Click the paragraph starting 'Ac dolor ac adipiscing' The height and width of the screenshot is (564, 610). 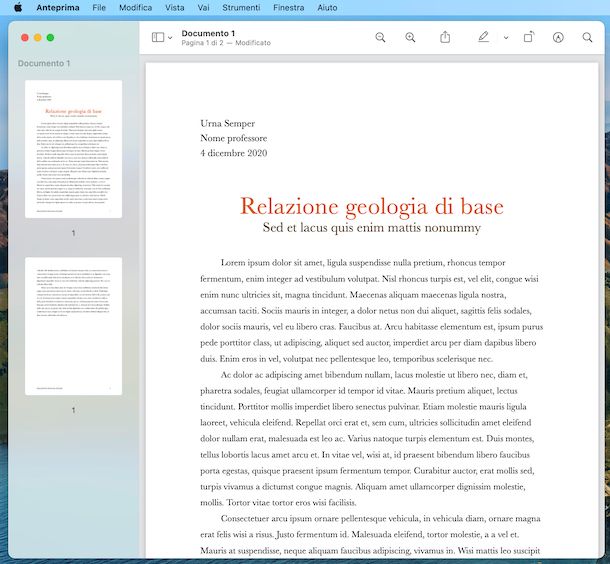(368, 438)
